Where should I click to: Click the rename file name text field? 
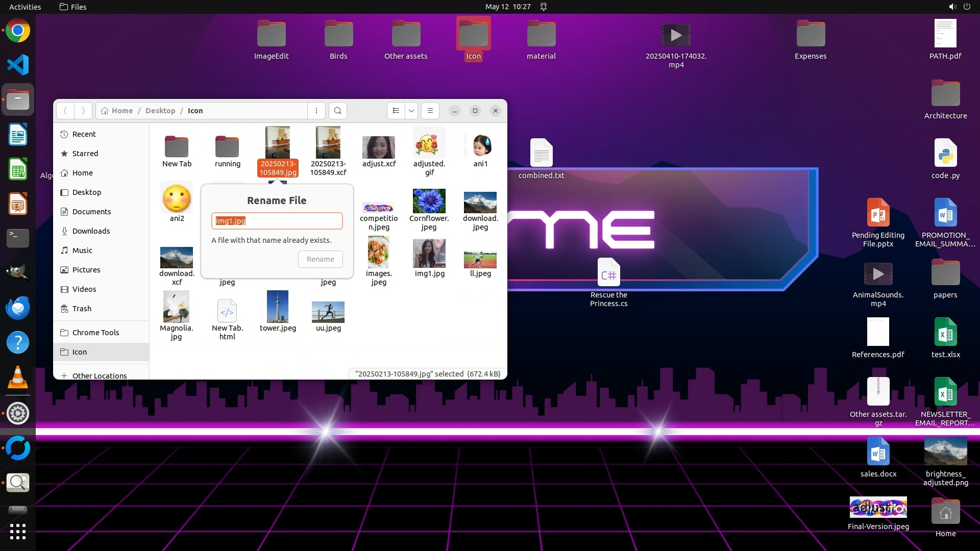click(x=277, y=221)
